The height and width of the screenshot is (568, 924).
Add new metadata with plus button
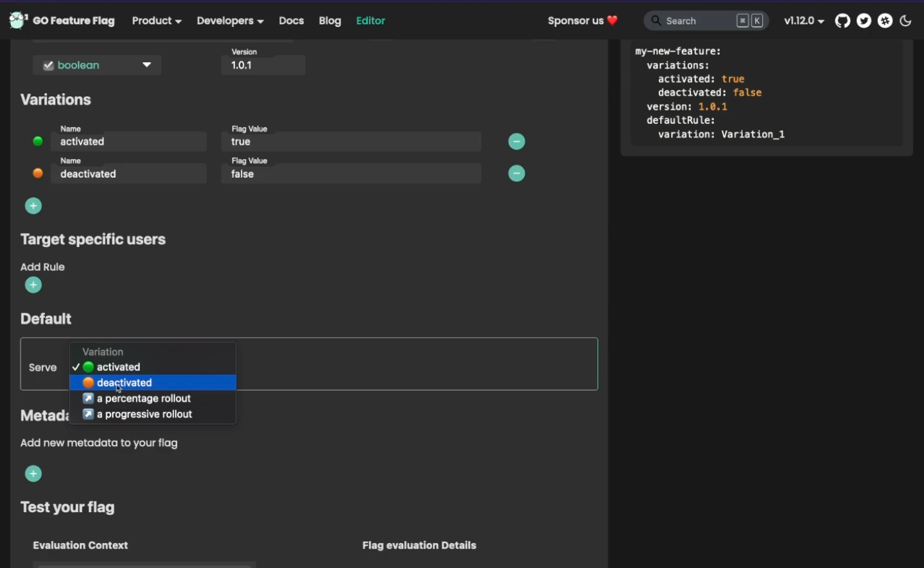[33, 474]
